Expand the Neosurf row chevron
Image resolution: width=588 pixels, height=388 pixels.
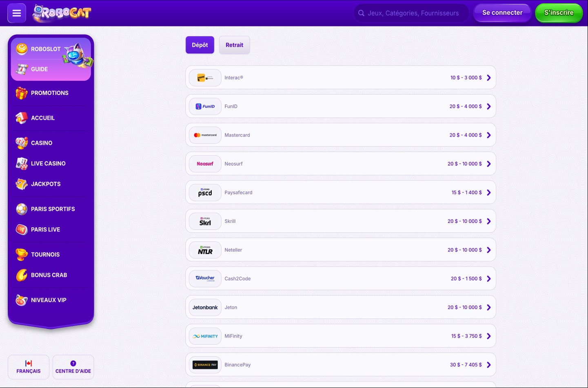488,164
